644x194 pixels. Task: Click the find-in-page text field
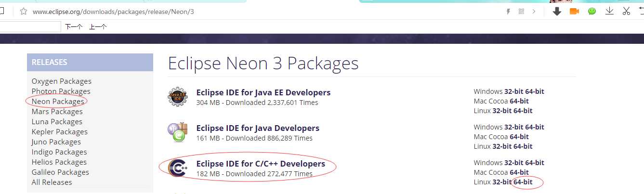point(30,27)
